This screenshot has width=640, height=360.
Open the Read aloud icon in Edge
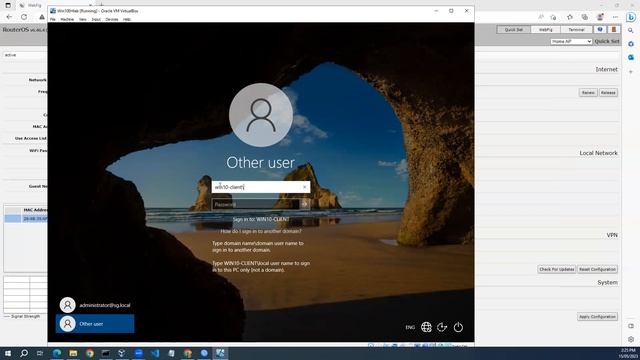pos(541,17)
